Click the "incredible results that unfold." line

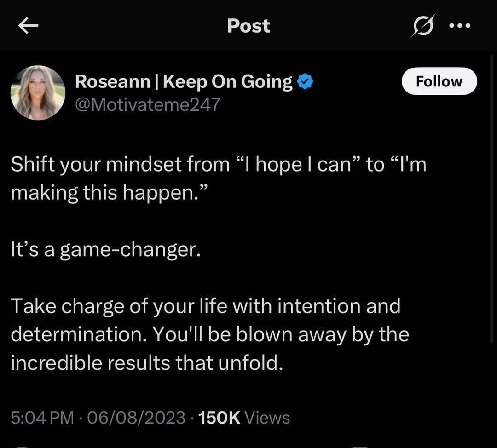point(146,363)
